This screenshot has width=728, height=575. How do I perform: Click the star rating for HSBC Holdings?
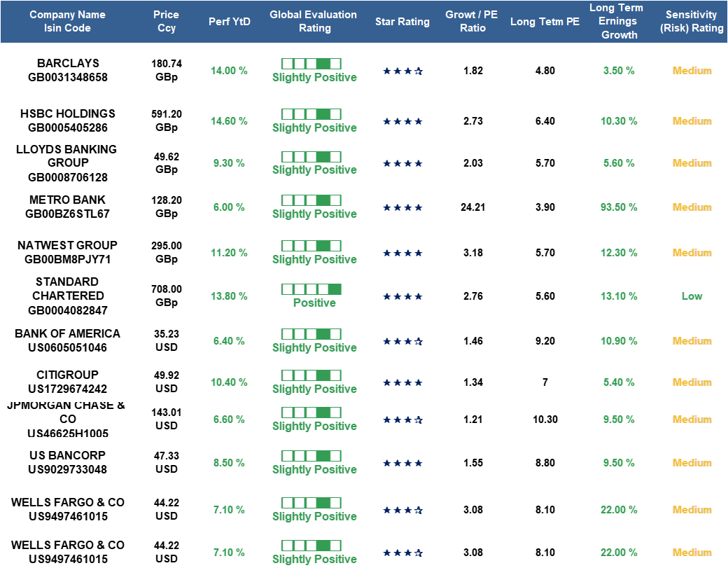[x=402, y=122]
